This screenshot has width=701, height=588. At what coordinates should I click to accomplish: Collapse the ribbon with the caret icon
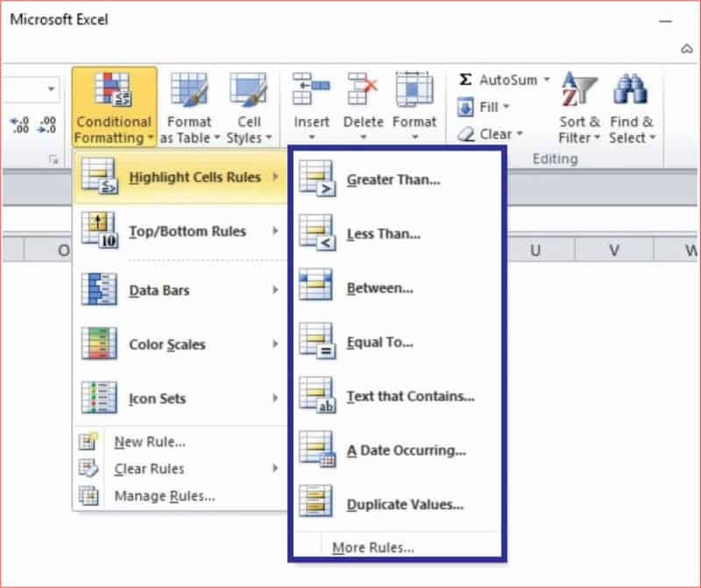pyautogui.click(x=687, y=49)
